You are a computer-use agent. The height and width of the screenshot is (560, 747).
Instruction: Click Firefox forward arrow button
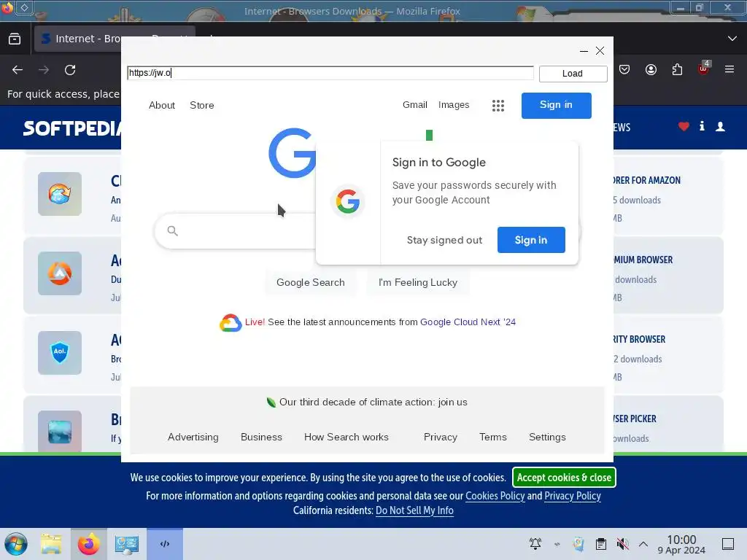point(44,70)
